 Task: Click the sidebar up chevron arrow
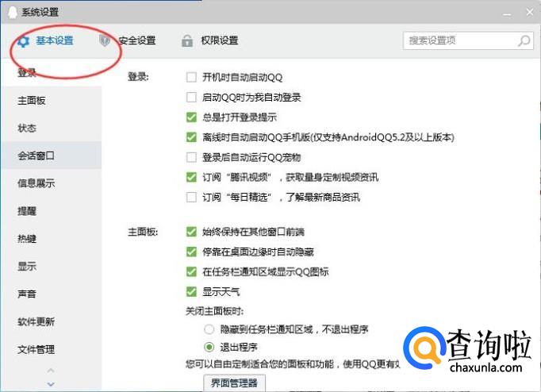coord(51,371)
